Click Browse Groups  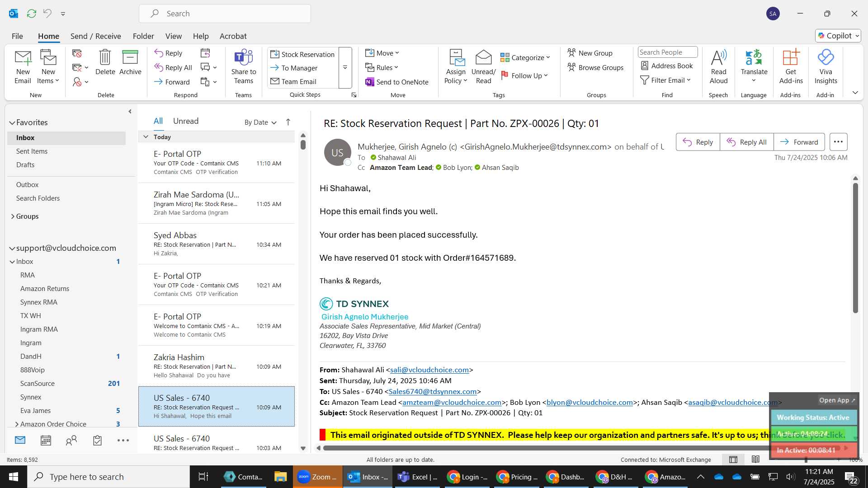point(595,67)
